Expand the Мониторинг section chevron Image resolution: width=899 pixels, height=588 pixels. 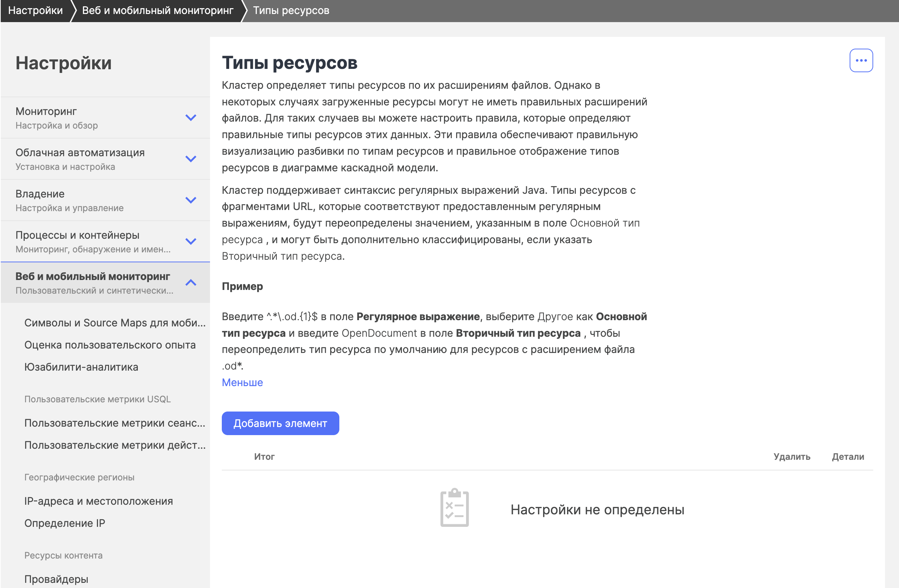click(x=191, y=118)
